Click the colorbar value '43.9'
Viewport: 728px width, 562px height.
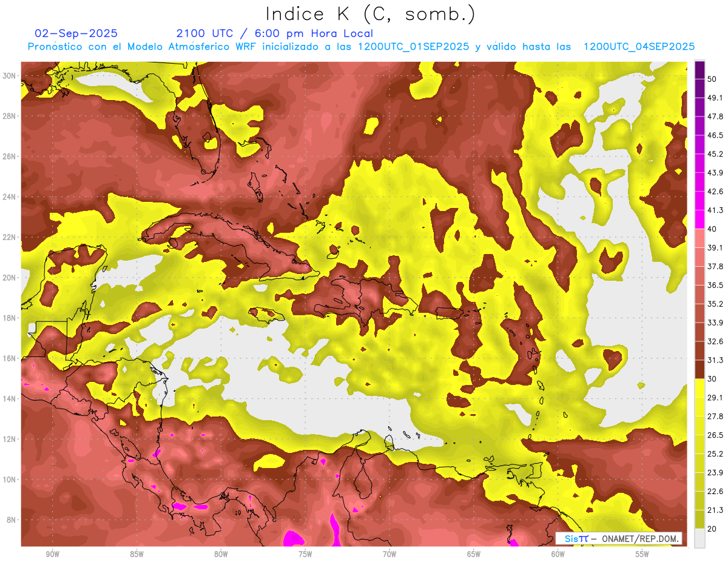[x=715, y=173]
